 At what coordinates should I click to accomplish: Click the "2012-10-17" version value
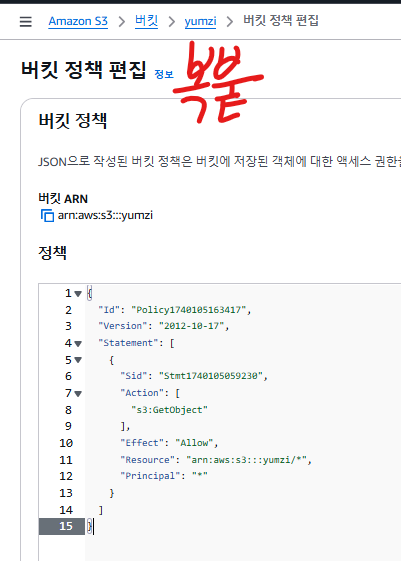click(x=191, y=326)
